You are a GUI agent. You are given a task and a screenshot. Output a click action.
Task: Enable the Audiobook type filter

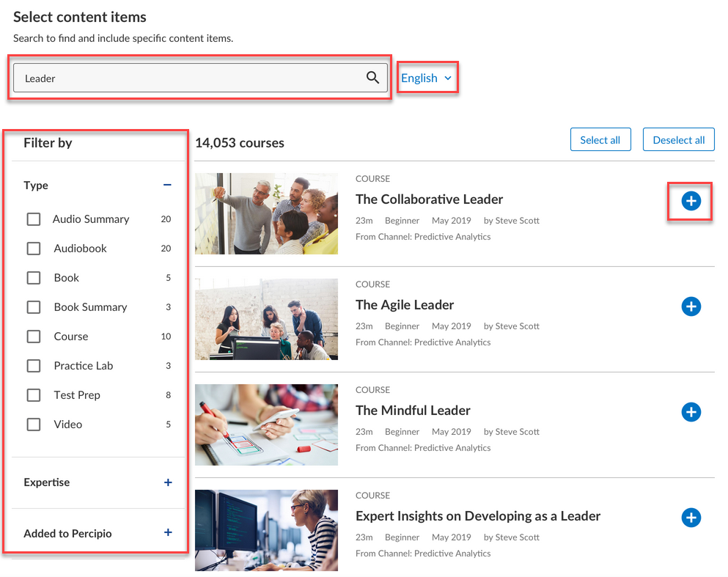34,249
